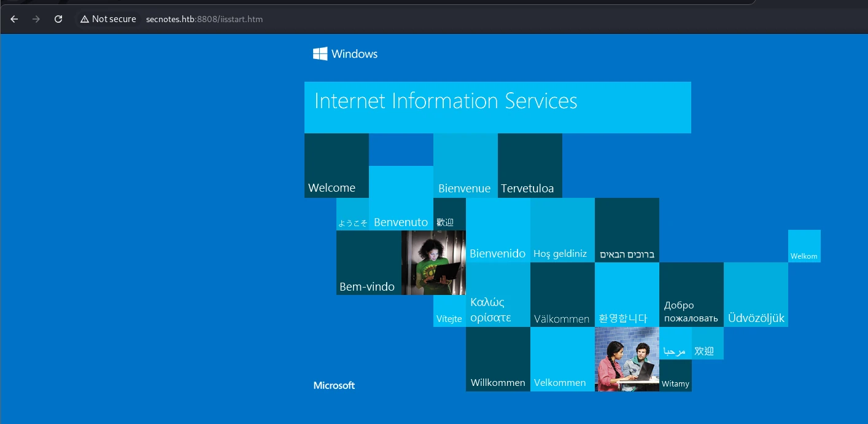Click the Benvenuto tile
The image size is (868, 424).
point(401,198)
